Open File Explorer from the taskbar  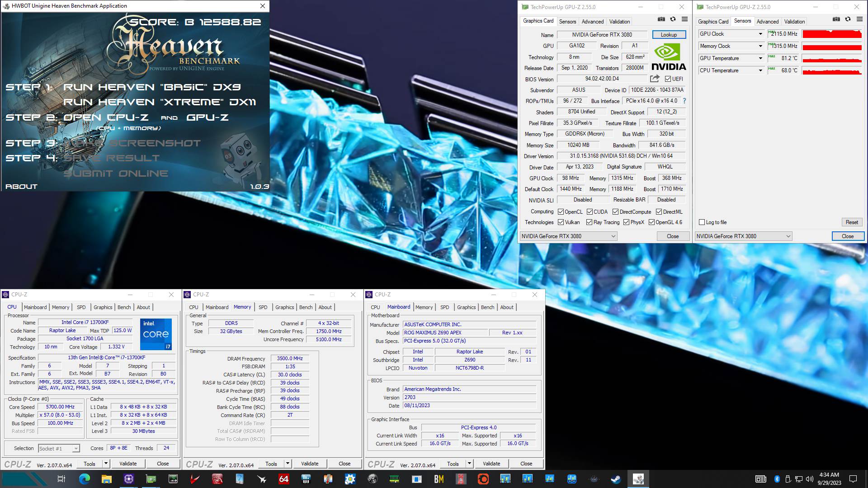(x=107, y=479)
